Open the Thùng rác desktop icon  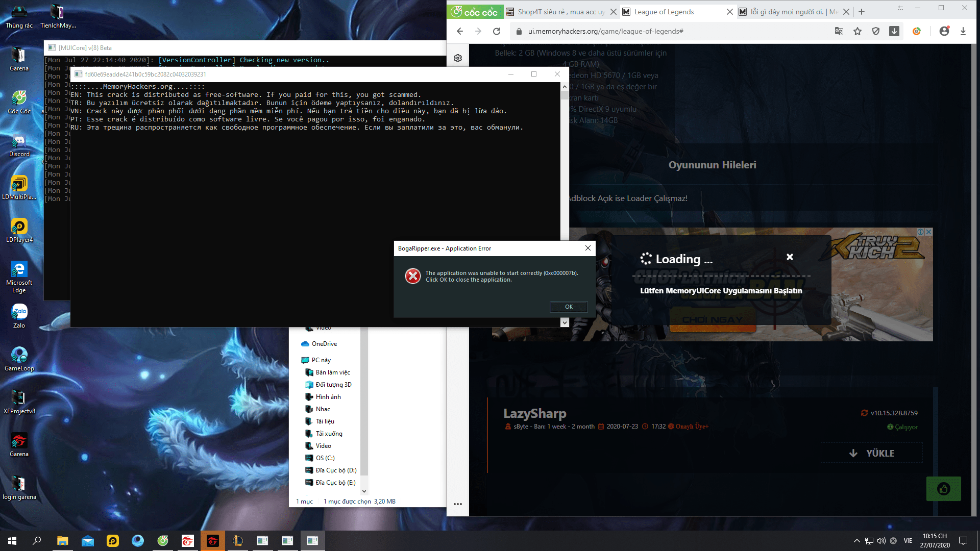click(x=19, y=16)
